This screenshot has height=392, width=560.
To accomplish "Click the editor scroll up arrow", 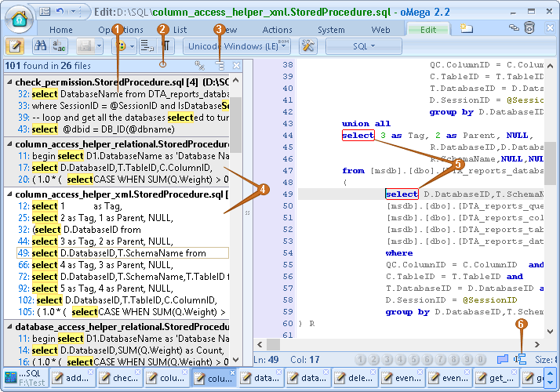I will (x=550, y=66).
